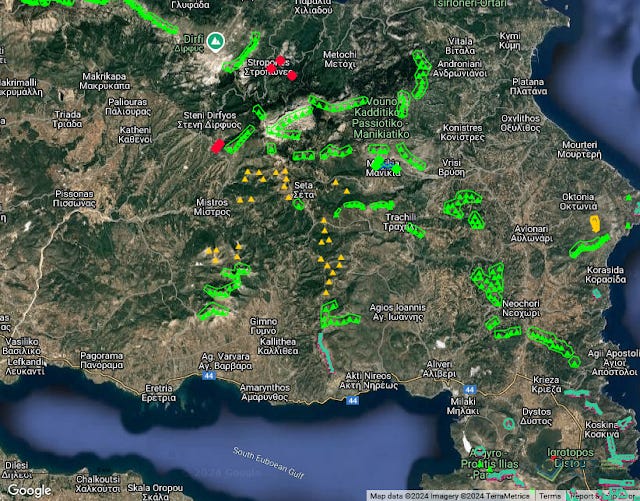The height and width of the screenshot is (501, 640).
Task: Click the blue marker at Manikia
Action: point(378,163)
